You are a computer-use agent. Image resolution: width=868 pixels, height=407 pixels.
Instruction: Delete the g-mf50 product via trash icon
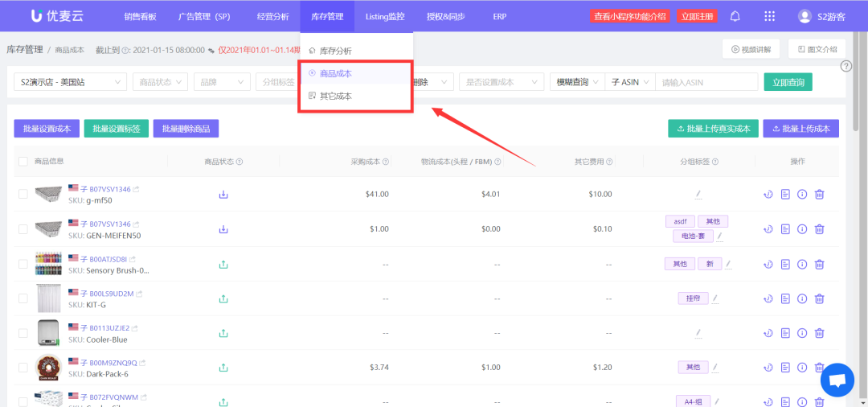(x=819, y=194)
